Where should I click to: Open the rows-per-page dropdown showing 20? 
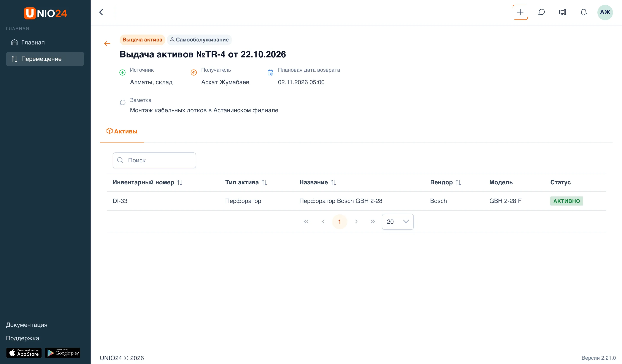pyautogui.click(x=397, y=222)
